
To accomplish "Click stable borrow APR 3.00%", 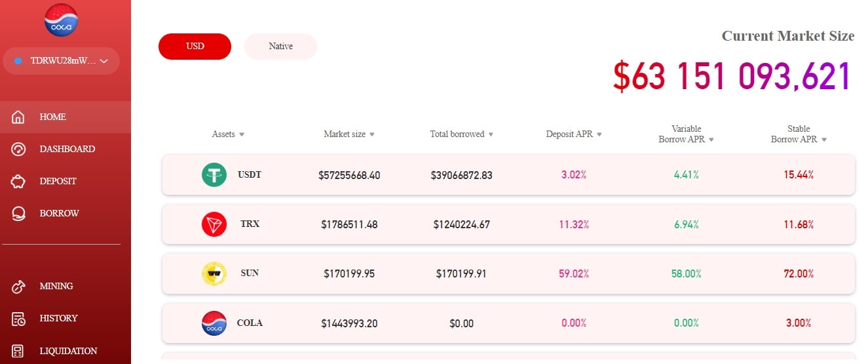I will pyautogui.click(x=799, y=323).
